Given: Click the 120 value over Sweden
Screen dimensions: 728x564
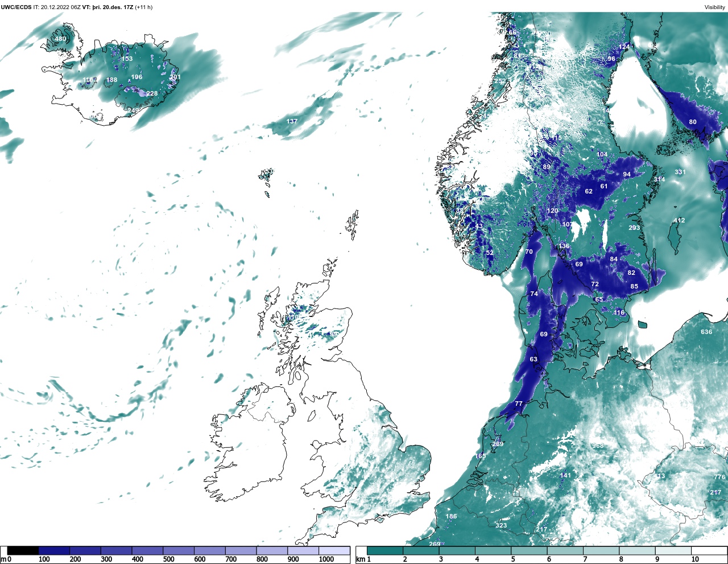Looking at the screenshot, I should (552, 211).
